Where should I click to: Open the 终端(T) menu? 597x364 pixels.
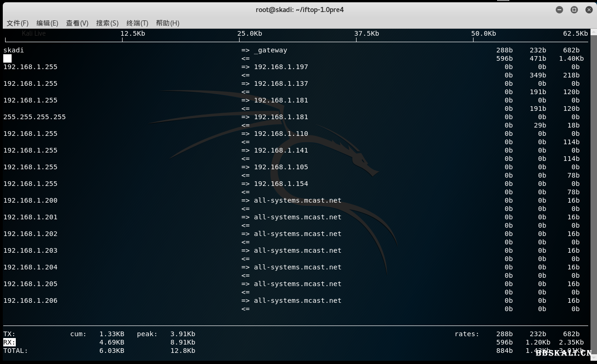[137, 23]
